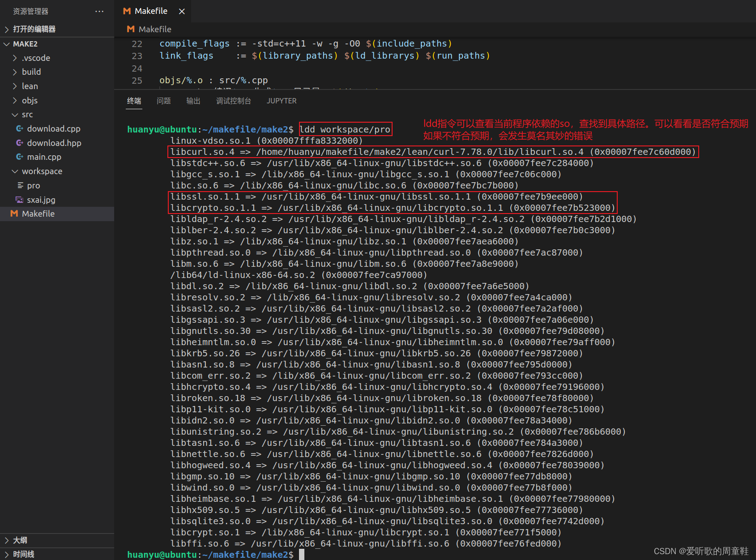Click the sxai.jpg image file icon
The image size is (756, 560).
click(x=20, y=200)
